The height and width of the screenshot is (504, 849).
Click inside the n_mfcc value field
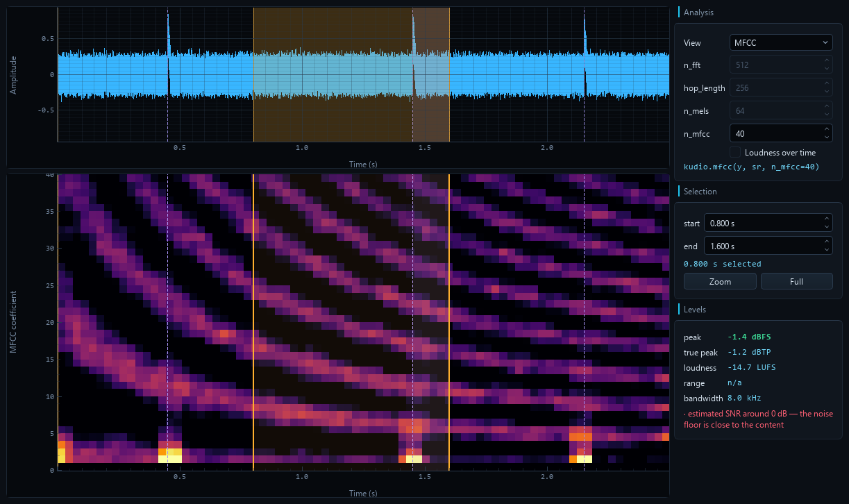(774, 133)
